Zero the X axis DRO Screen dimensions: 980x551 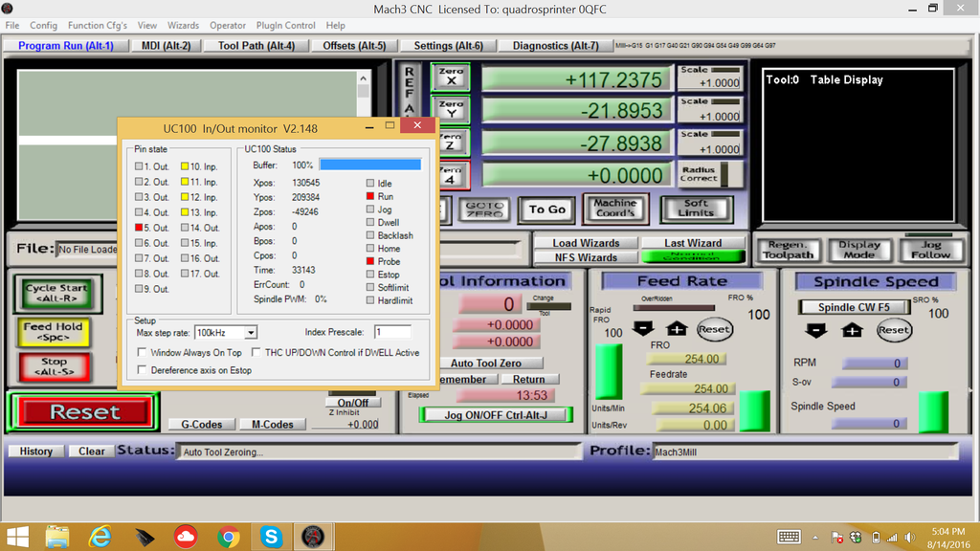(451, 77)
